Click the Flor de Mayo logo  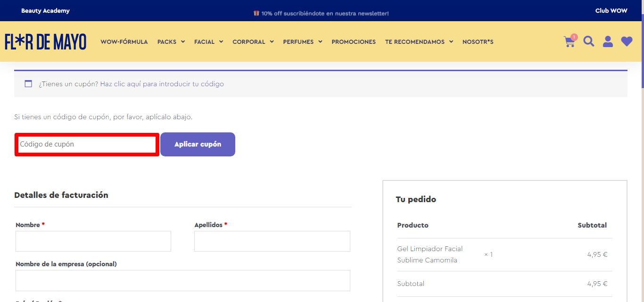pyautogui.click(x=46, y=42)
